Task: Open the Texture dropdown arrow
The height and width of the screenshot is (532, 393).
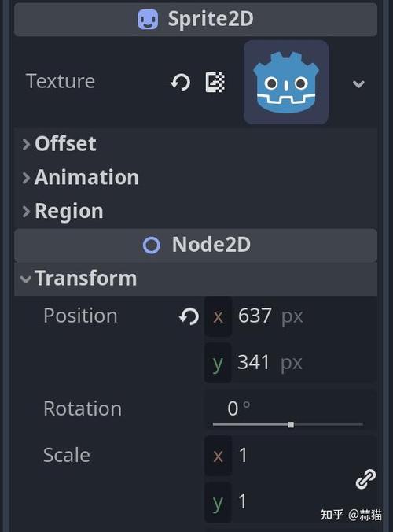Action: click(x=358, y=83)
